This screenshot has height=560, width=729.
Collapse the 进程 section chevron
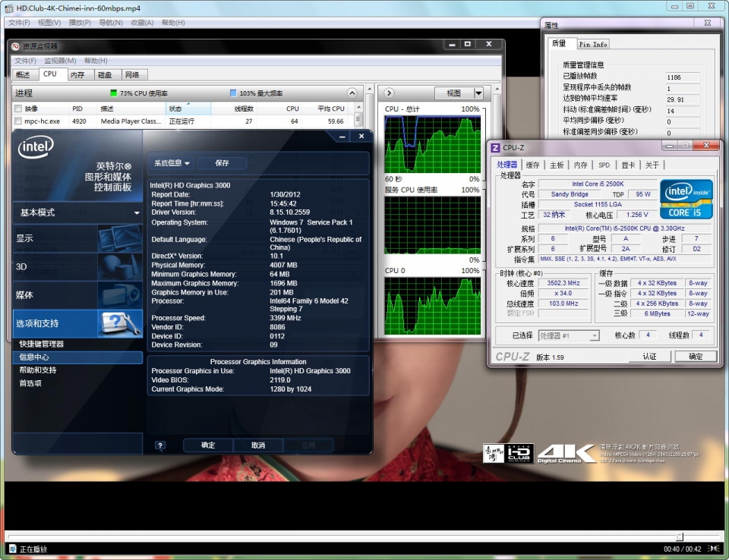coord(352,93)
